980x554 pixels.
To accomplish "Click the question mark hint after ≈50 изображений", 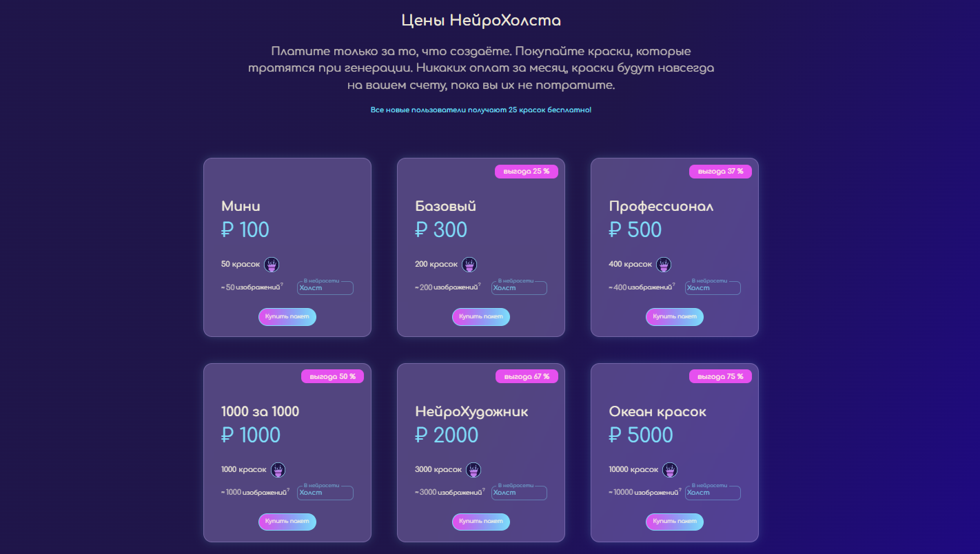I will coord(281,285).
